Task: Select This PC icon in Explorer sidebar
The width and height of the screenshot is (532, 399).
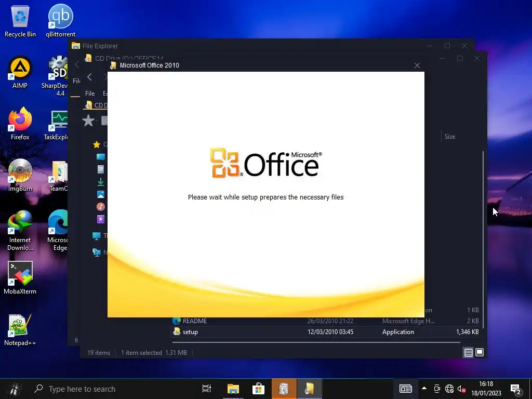Action: pos(97,236)
